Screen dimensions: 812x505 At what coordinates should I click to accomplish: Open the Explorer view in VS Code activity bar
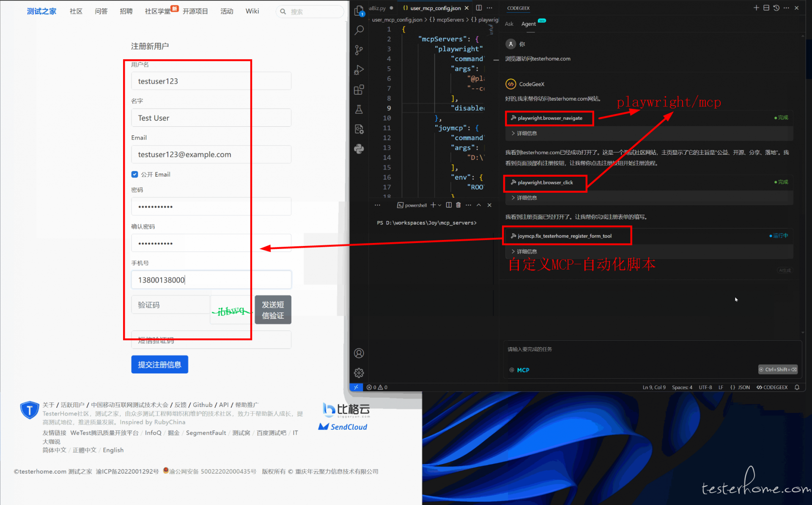click(359, 11)
